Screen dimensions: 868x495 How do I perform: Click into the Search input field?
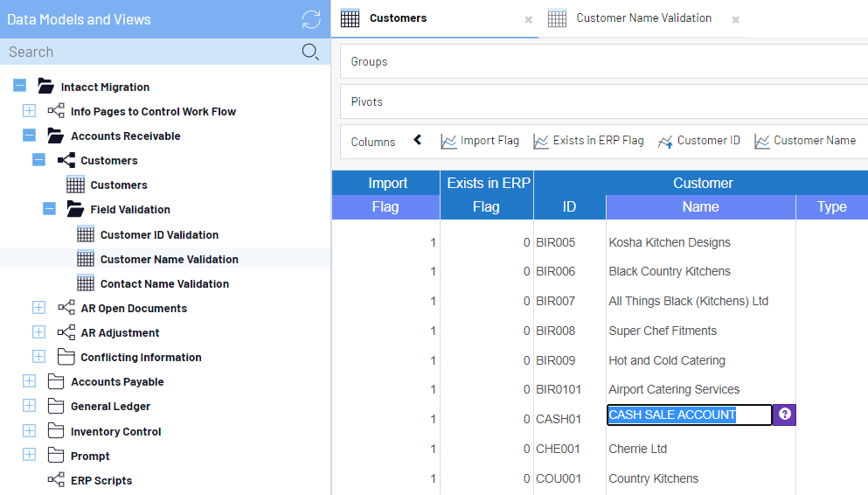coord(149,52)
